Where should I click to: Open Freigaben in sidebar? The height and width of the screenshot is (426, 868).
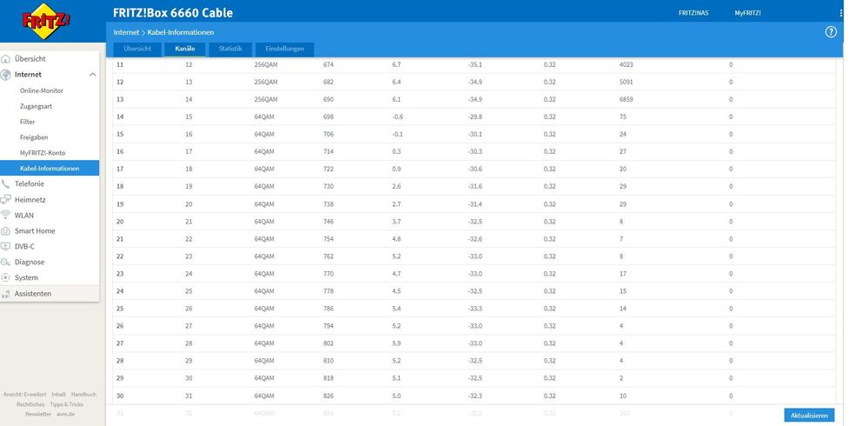[x=34, y=136]
